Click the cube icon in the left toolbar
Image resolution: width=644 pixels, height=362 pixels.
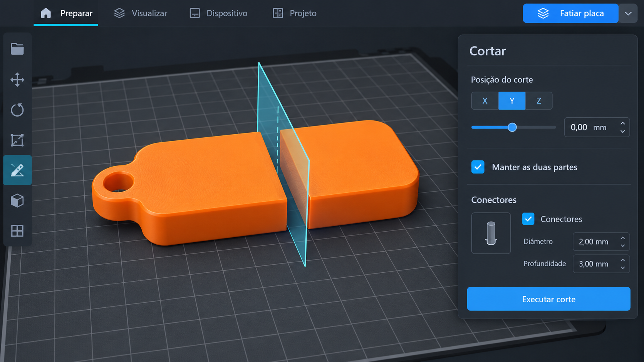pyautogui.click(x=17, y=200)
